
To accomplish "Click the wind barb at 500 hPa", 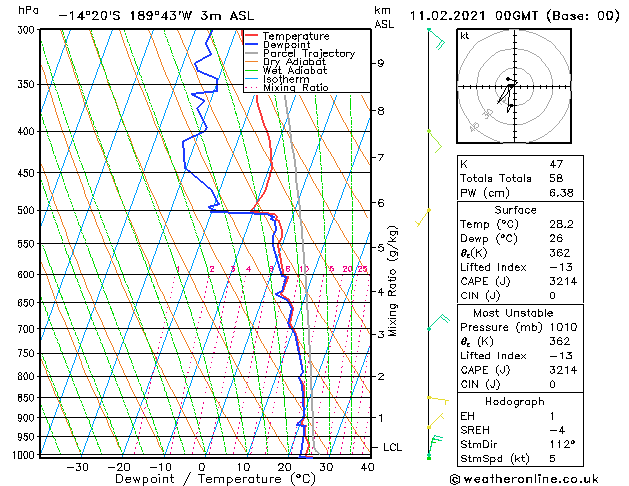I will pyautogui.click(x=422, y=218).
